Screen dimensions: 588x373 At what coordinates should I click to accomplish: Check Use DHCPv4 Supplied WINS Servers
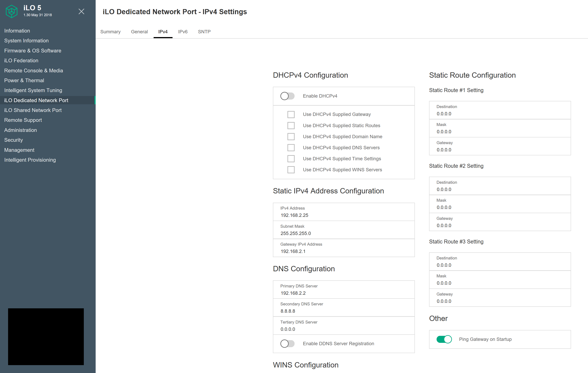[291, 170]
